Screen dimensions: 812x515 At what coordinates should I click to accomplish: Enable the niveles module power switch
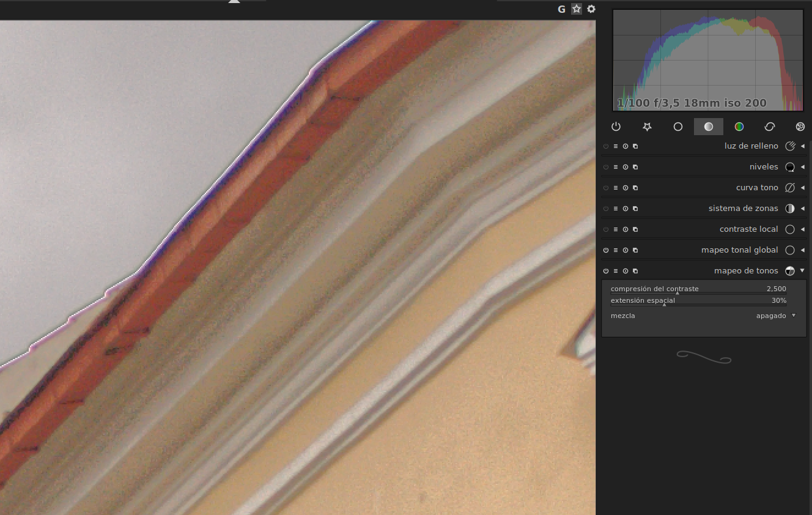tap(606, 167)
